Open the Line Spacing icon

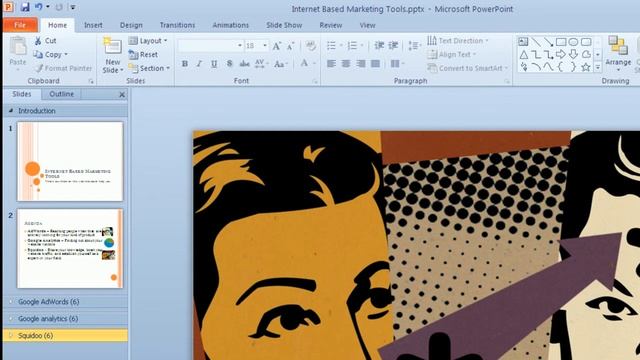coord(414,45)
